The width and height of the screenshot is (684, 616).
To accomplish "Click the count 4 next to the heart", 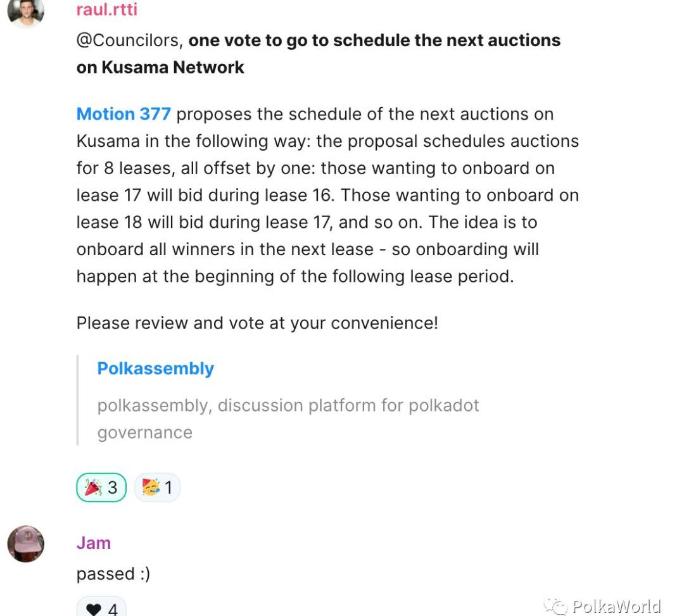I will (x=113, y=609).
